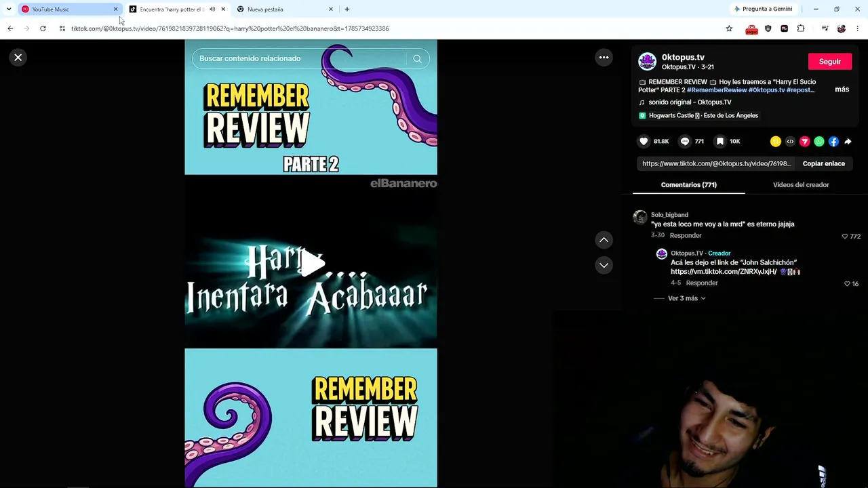Go back to the previous page
The width and height of the screenshot is (868, 488).
[10, 28]
